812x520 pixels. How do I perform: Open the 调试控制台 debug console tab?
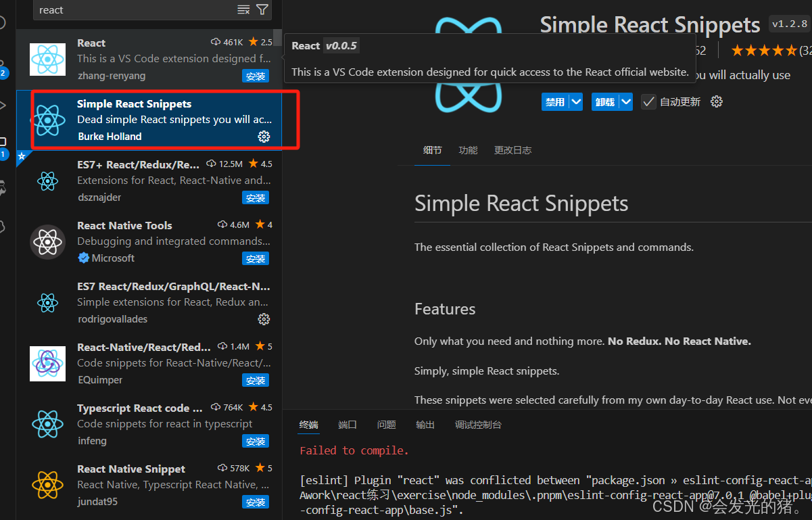478,425
